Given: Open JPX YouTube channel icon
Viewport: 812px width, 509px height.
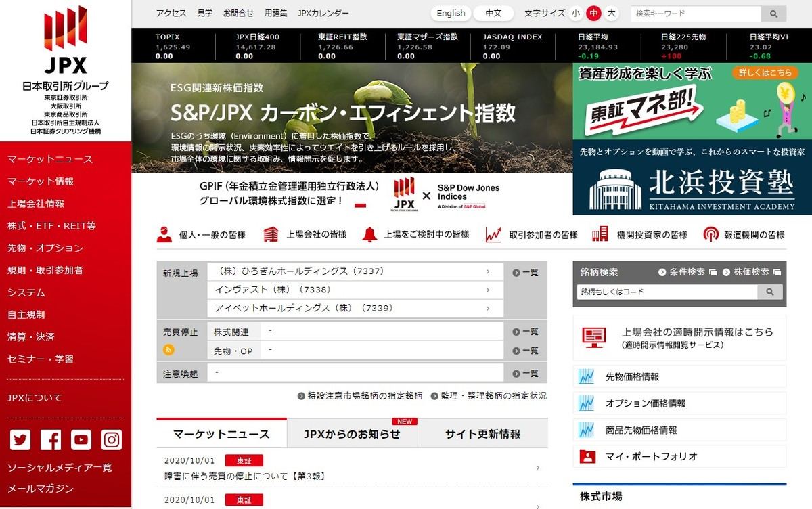Looking at the screenshot, I should click(81, 440).
